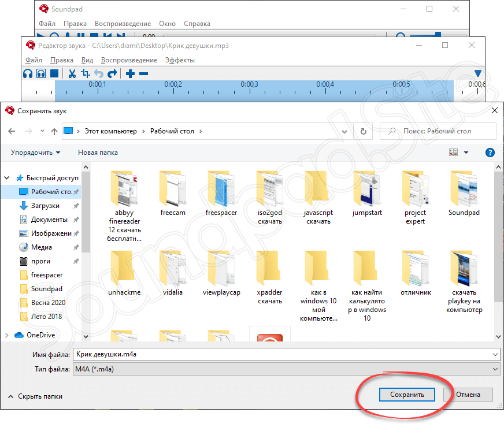
Task: Refresh the folder view in save dialog
Action: (363, 131)
